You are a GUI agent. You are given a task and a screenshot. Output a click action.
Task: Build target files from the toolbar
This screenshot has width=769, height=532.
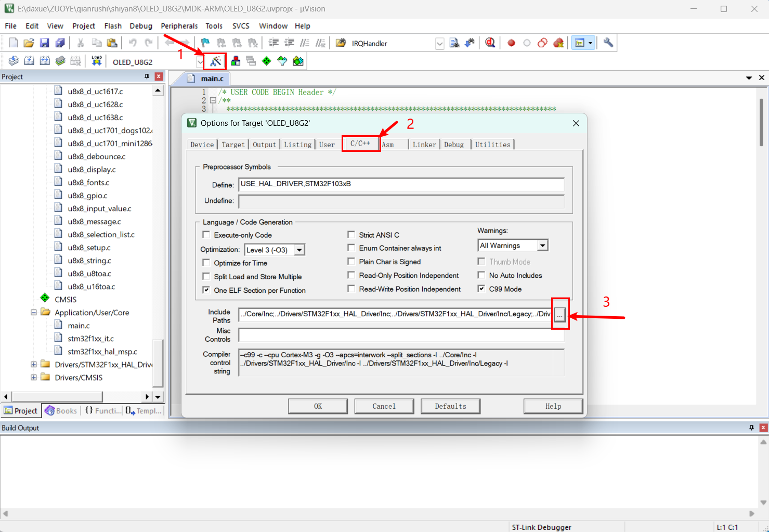(x=29, y=61)
